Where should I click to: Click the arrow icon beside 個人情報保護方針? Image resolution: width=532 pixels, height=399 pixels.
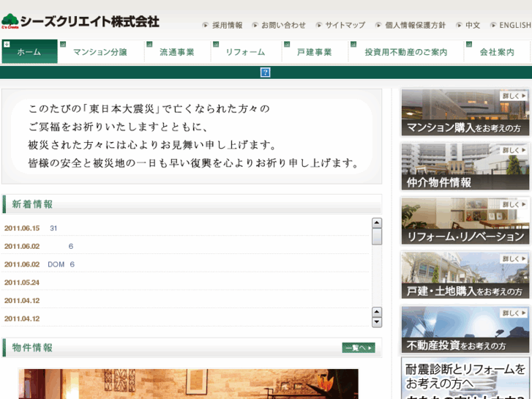[378, 25]
